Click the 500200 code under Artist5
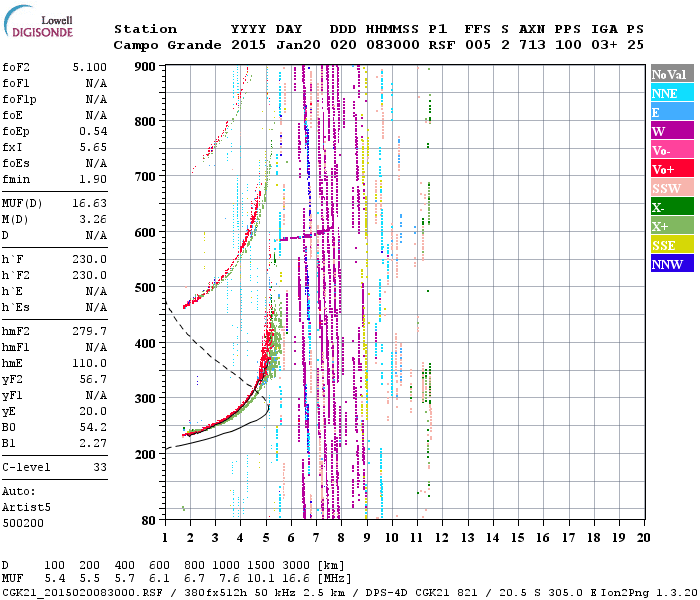 pyautogui.click(x=23, y=523)
